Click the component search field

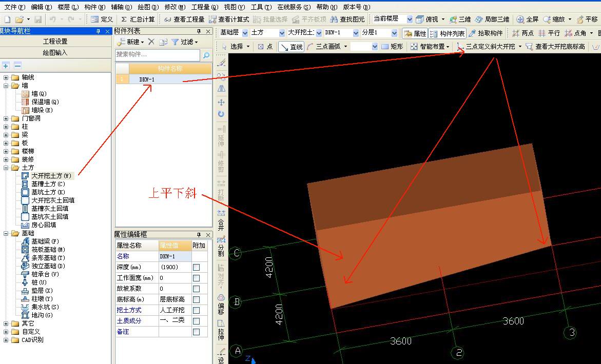click(158, 55)
